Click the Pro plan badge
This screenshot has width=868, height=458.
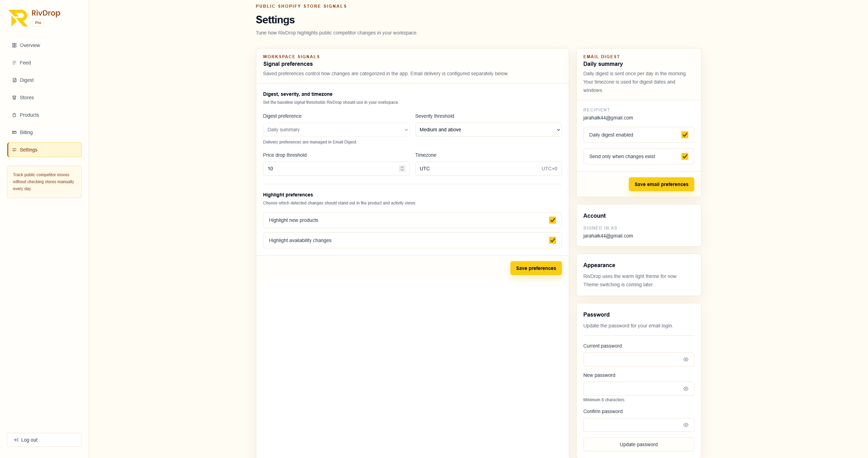pyautogui.click(x=38, y=23)
